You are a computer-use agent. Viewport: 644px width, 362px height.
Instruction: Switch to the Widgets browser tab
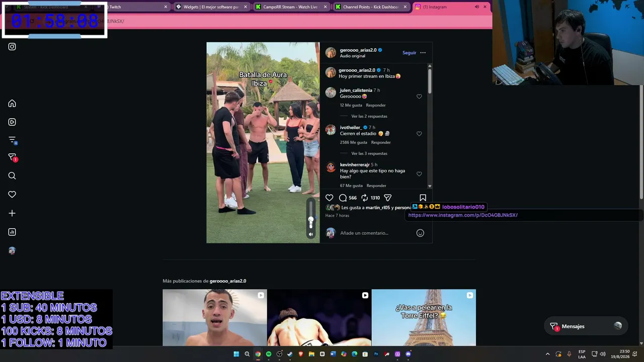pos(211,7)
